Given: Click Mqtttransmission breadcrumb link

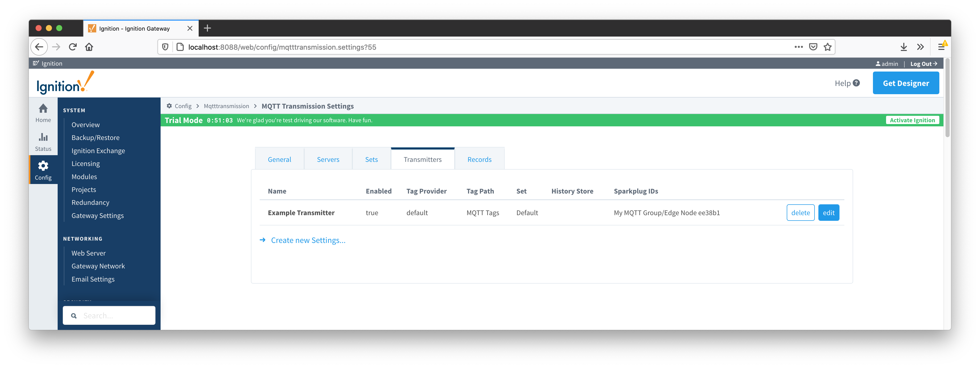Looking at the screenshot, I should click(x=226, y=106).
